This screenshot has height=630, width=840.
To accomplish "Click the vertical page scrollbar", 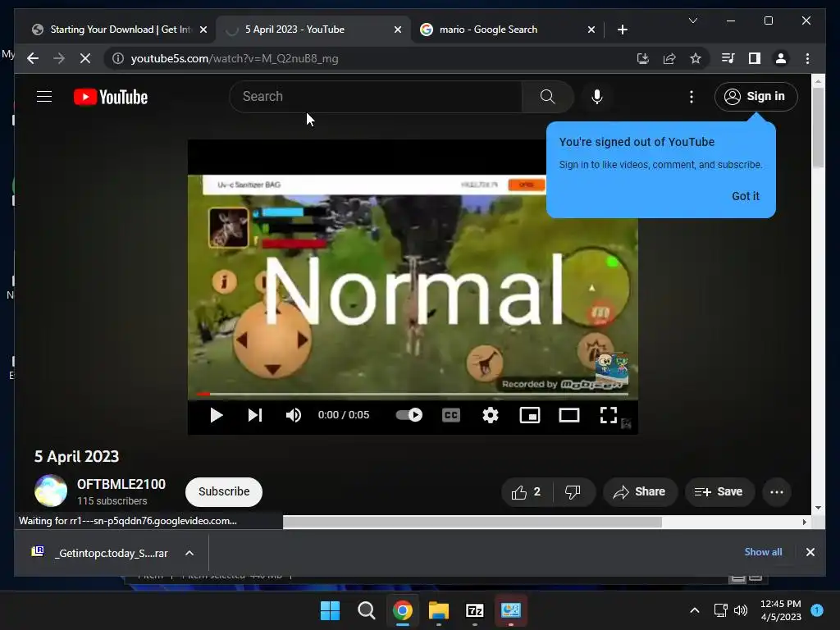I will coord(818,126).
